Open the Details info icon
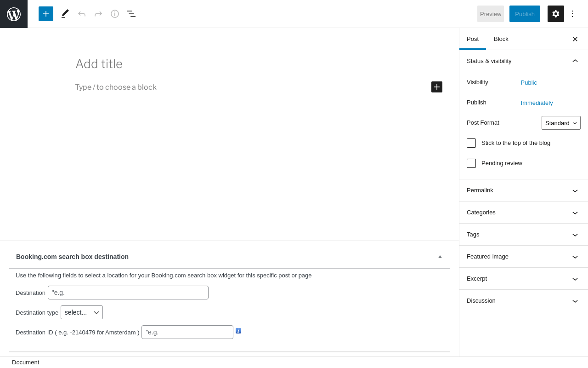 pyautogui.click(x=115, y=14)
